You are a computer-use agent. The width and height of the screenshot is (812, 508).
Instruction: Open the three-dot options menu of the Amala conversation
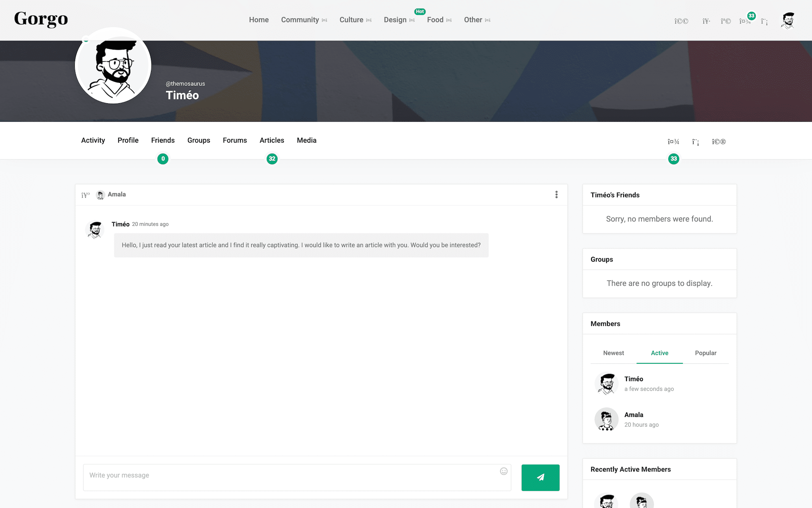click(557, 195)
